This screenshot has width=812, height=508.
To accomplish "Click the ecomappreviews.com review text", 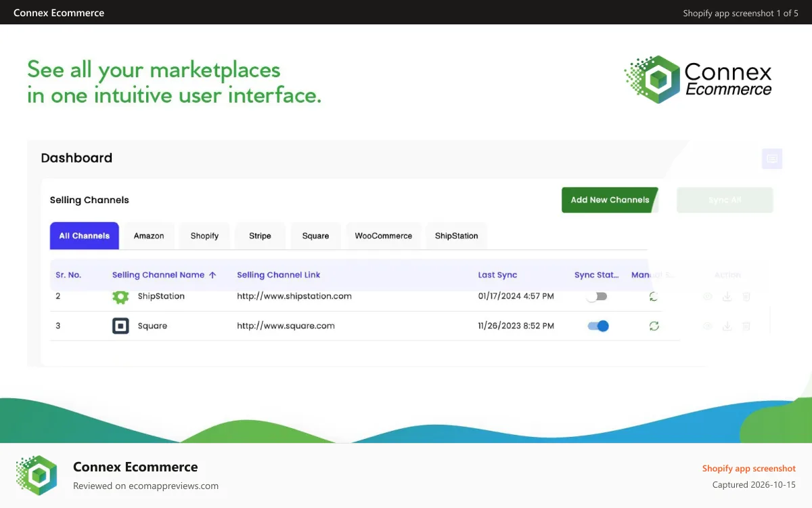I will point(145,486).
